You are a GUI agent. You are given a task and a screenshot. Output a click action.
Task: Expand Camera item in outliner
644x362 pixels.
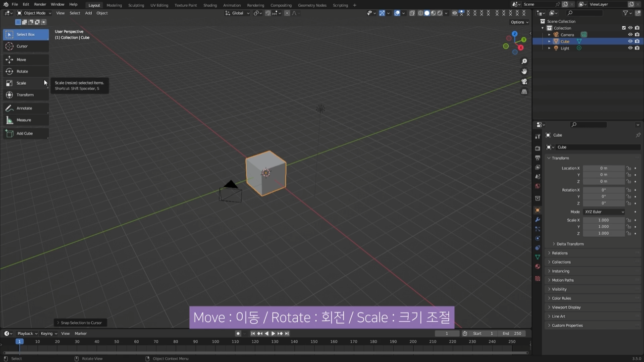[549, 35]
